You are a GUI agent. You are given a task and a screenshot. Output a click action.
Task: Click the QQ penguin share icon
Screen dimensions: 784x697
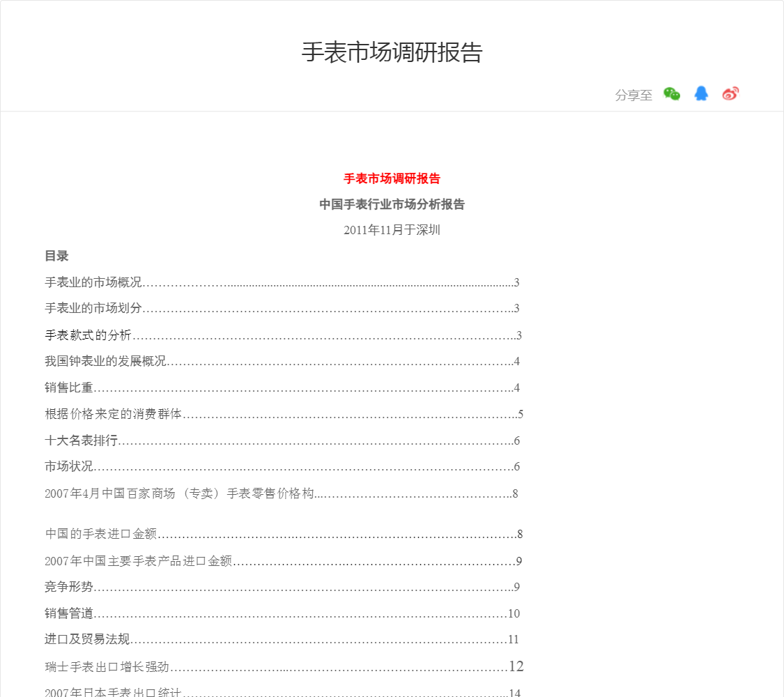point(701,94)
